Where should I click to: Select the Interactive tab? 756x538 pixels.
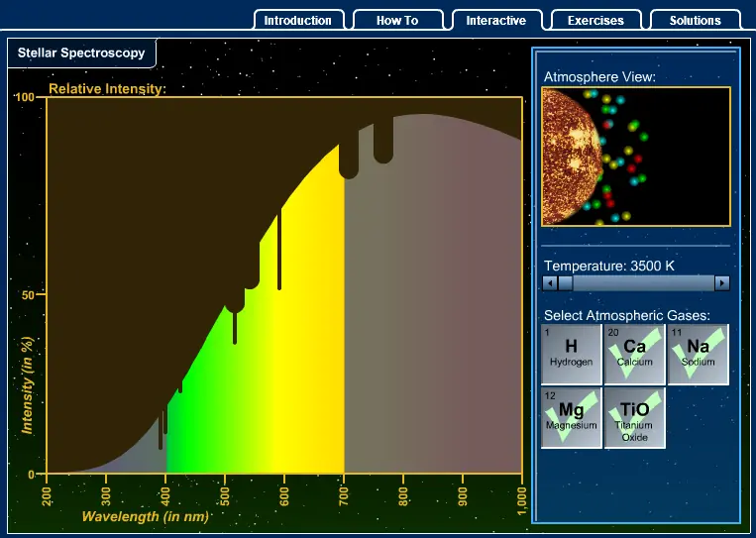tap(496, 20)
